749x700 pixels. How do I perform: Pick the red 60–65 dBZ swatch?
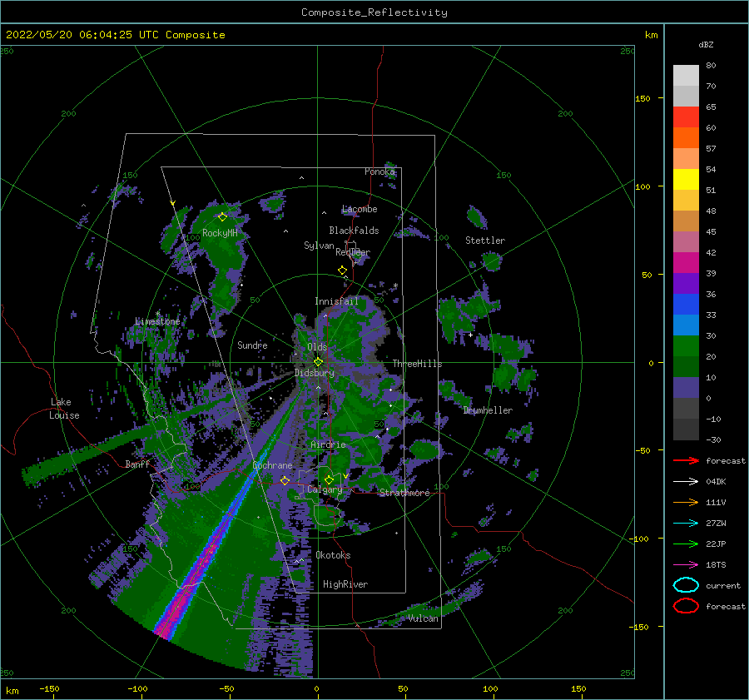coord(686,117)
